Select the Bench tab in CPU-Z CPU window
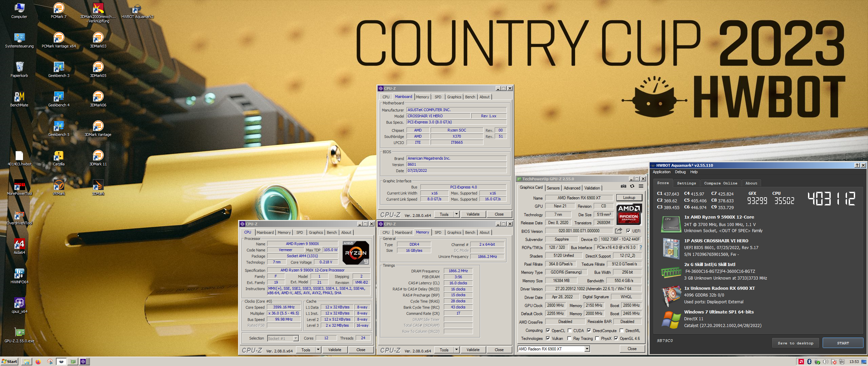 pyautogui.click(x=332, y=232)
